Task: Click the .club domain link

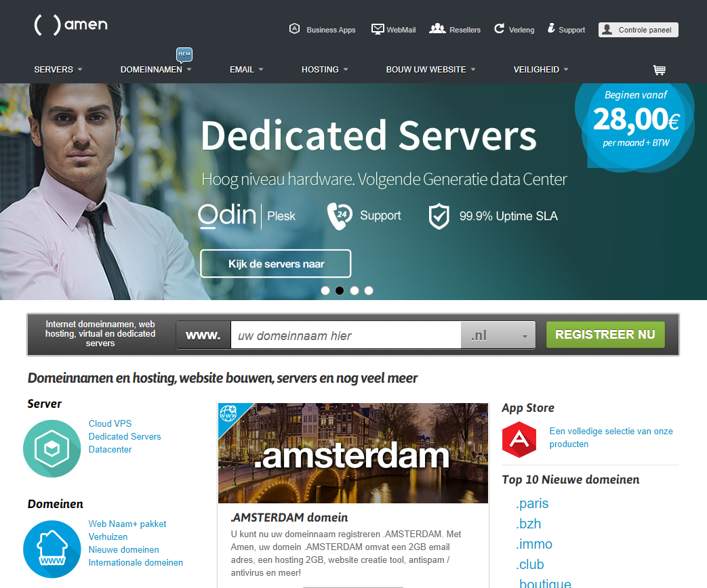Action: 530,564
